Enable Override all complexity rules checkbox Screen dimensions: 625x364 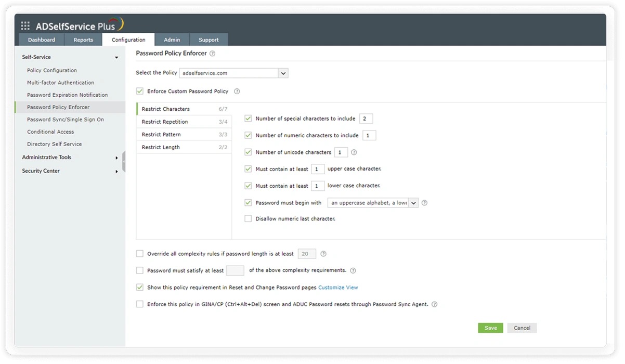click(x=139, y=254)
